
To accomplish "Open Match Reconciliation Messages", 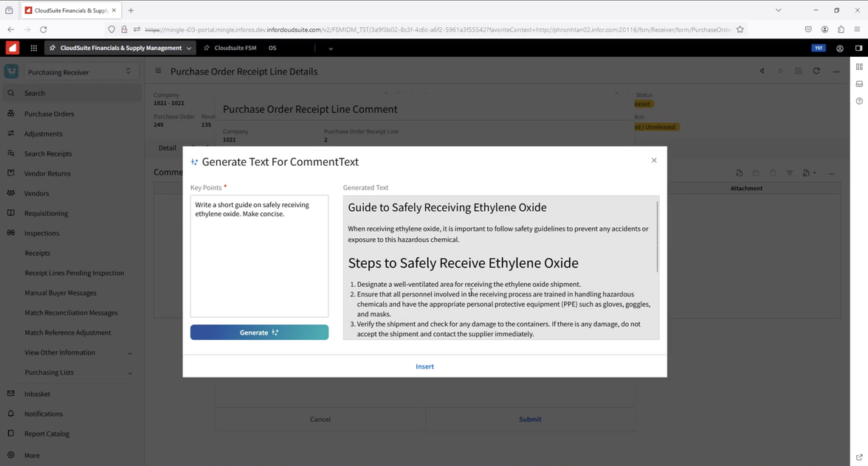I will tap(71, 313).
